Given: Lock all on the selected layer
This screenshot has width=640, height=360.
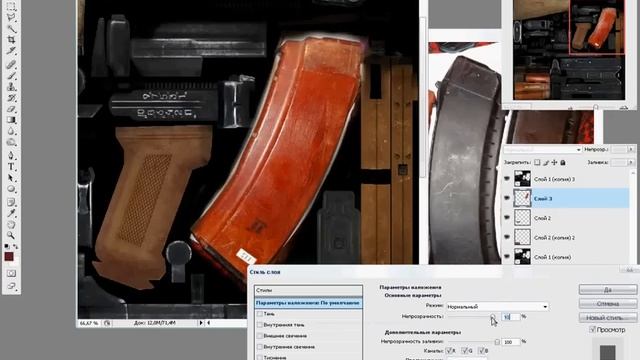Looking at the screenshot, I should (x=563, y=162).
